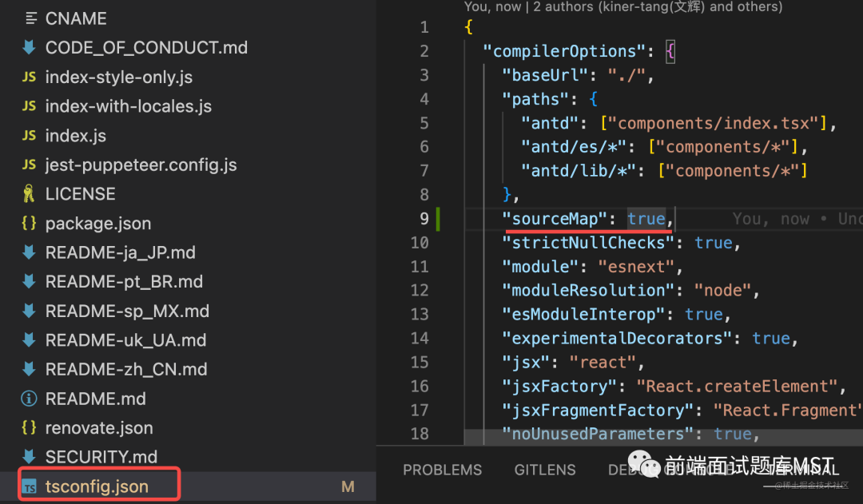Open README-ja_JP.md
863x504 pixels.
[120, 252]
